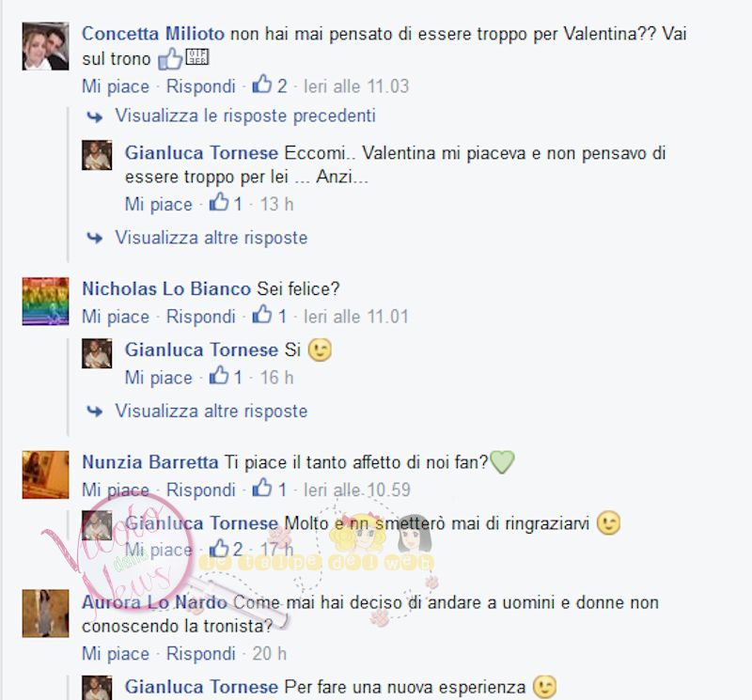Click the like count icon on Nunzia Barretta's comment
This screenshot has width=752, height=700.
262,488
